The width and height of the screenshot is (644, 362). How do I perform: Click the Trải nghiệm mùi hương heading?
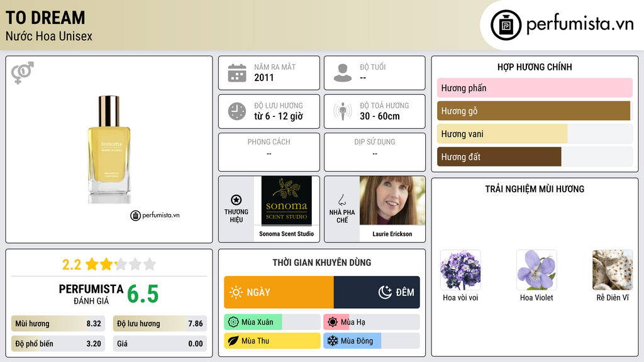535,189
